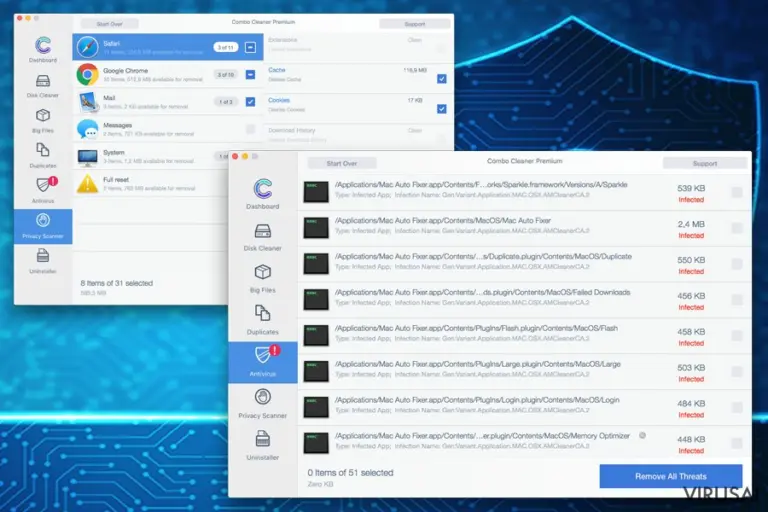
Task: Open Privacy Scanner in the front window sidebar
Action: (263, 404)
